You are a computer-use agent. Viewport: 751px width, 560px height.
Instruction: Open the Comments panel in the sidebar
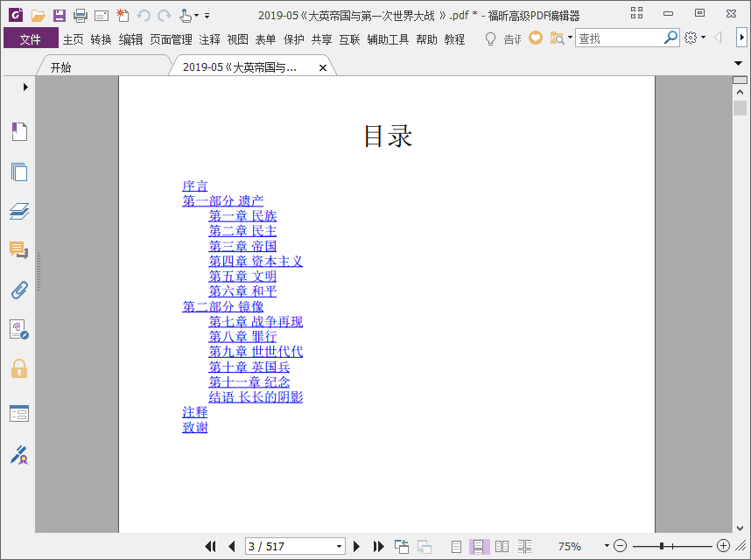(19, 250)
